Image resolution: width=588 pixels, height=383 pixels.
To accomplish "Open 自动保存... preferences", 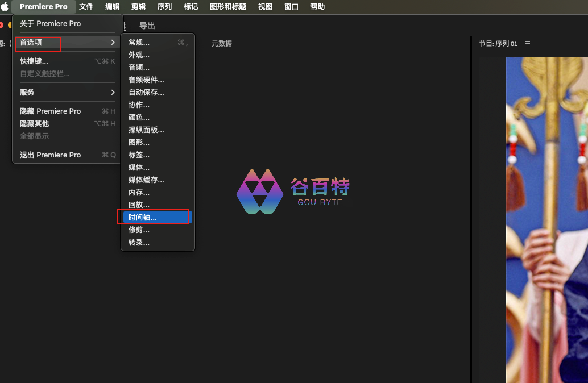I will (146, 92).
